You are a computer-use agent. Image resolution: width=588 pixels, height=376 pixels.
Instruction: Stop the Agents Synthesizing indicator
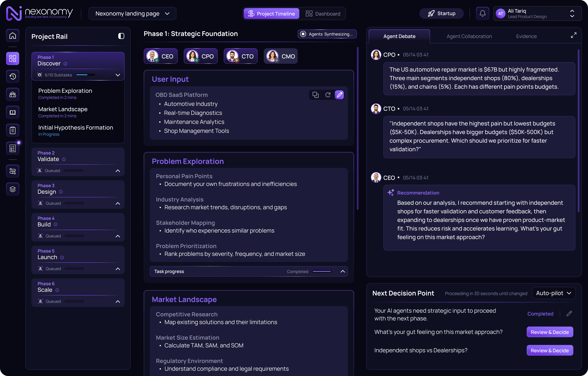tap(303, 34)
